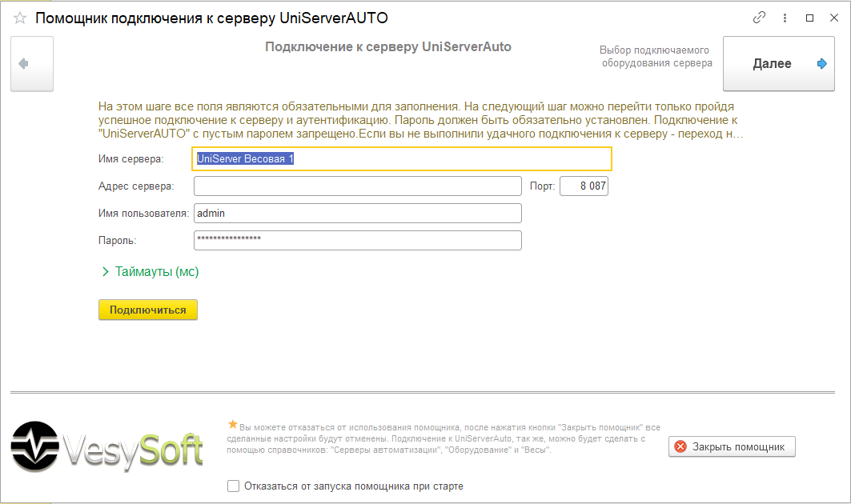The width and height of the screenshot is (851, 504).
Task: Maximize the assistant window
Action: coord(809,18)
